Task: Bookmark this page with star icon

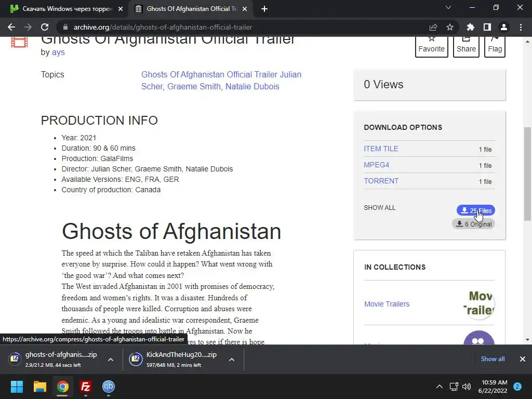Action: point(449,27)
